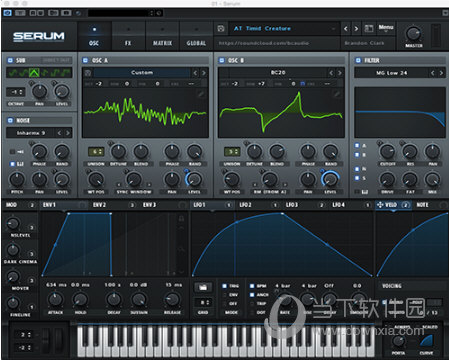Click the envelope lock icon
This screenshot has height=360, width=449.
tap(181, 219)
